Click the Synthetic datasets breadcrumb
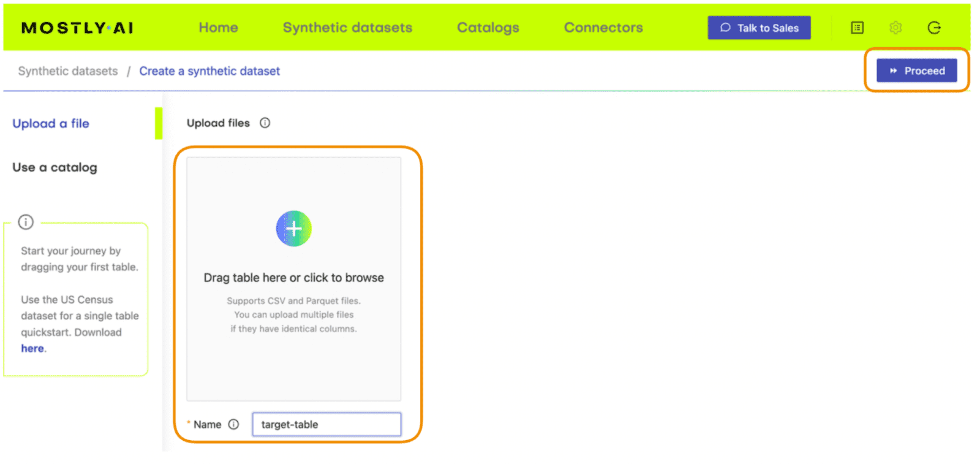980x464 pixels. tap(68, 71)
